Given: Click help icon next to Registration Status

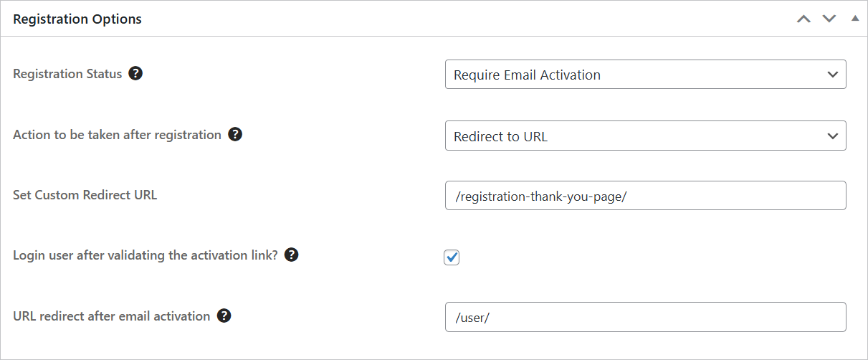Looking at the screenshot, I should point(135,73).
